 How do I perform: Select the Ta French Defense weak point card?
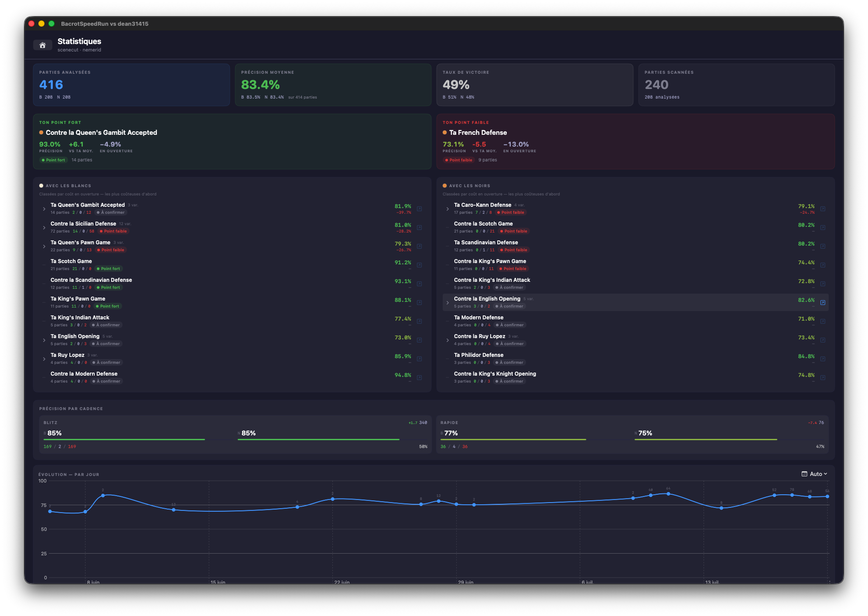click(636, 142)
